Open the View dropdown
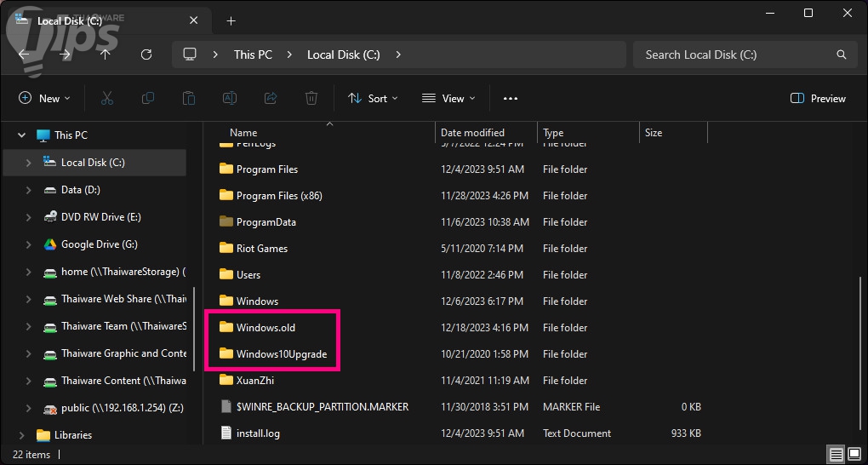This screenshot has width=868, height=465. (x=448, y=98)
